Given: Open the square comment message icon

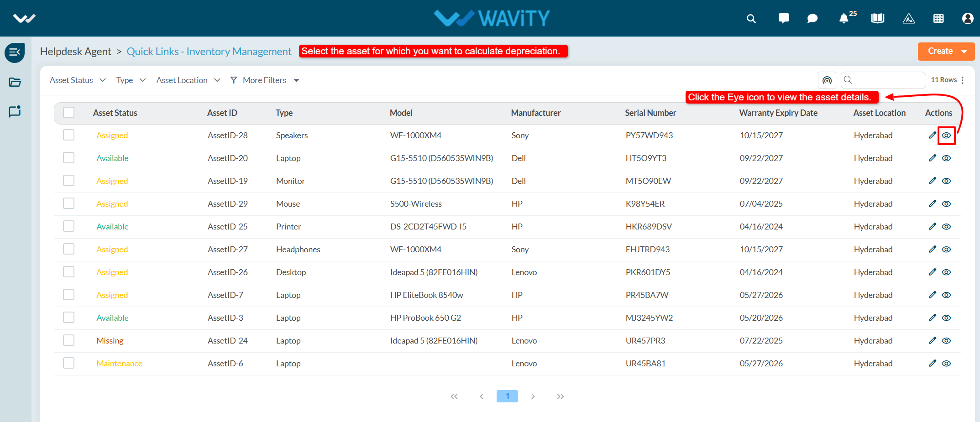Looking at the screenshot, I should [x=784, y=18].
